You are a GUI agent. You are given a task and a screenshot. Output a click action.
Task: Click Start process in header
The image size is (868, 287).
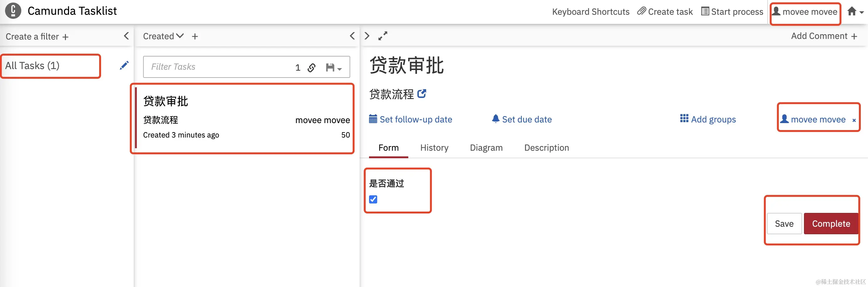click(732, 12)
